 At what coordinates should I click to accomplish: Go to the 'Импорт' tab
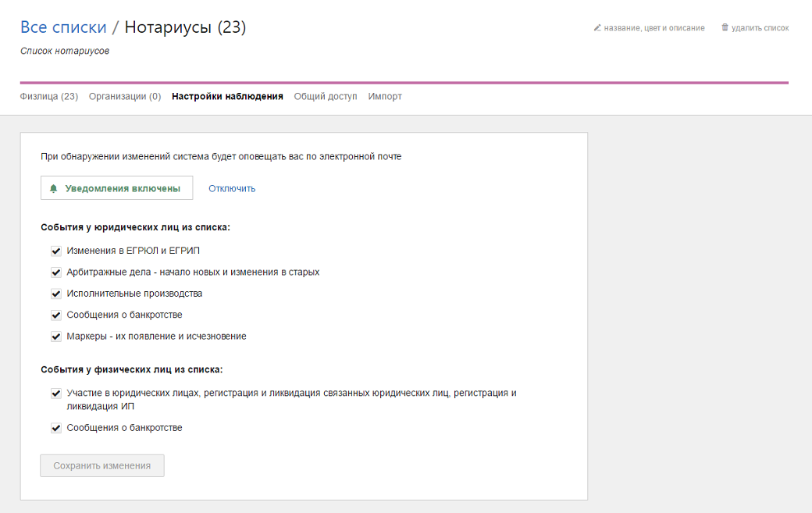click(x=385, y=97)
